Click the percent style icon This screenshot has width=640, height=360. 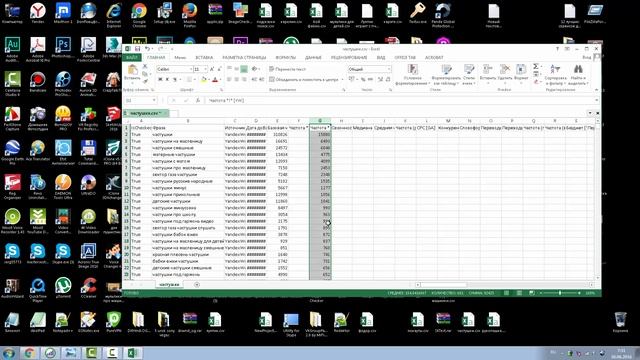[x=363, y=79]
